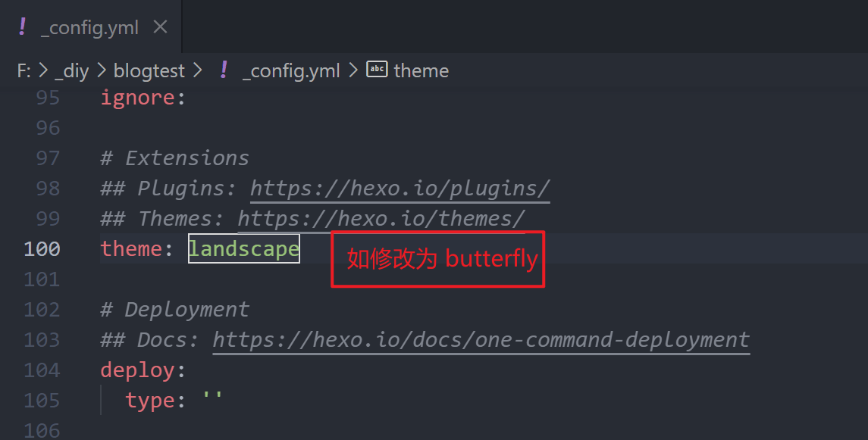Open the _diy folder breadcrumb

pos(71,71)
